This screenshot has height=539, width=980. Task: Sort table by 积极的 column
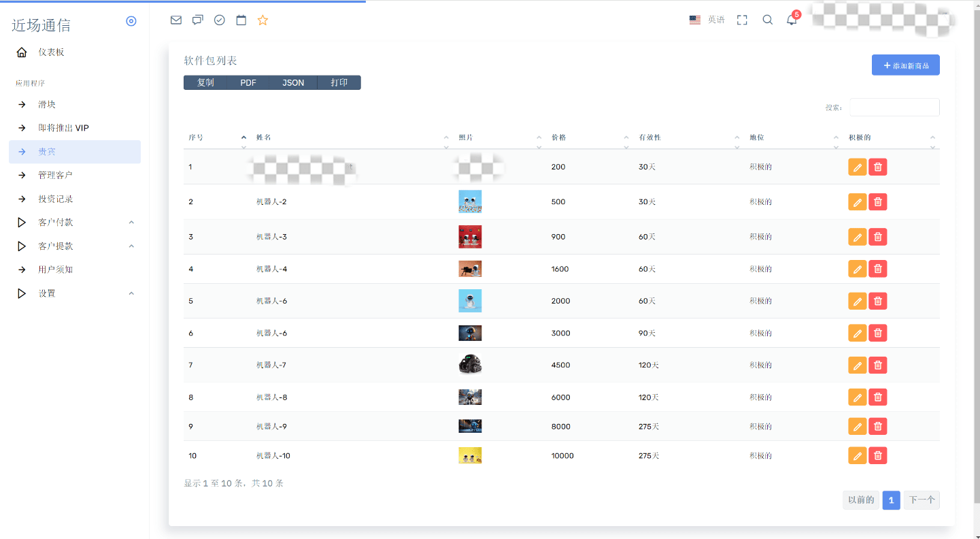[892, 137]
